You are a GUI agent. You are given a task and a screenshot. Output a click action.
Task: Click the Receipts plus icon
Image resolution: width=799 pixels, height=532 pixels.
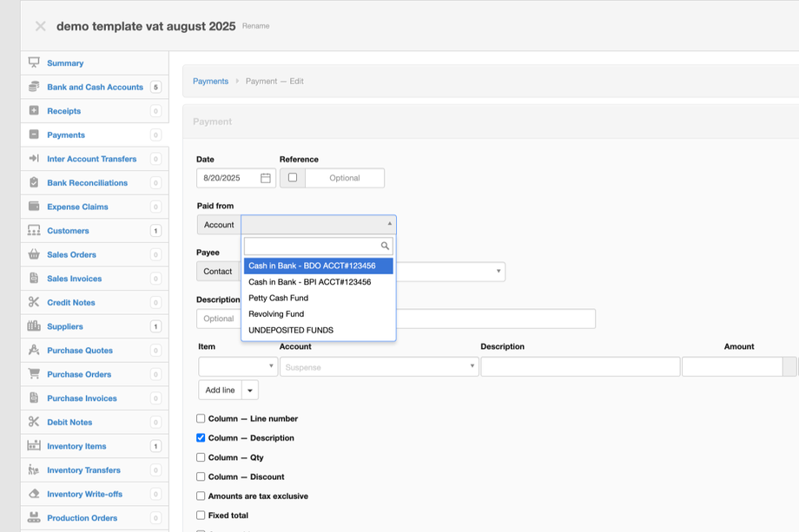coord(34,110)
